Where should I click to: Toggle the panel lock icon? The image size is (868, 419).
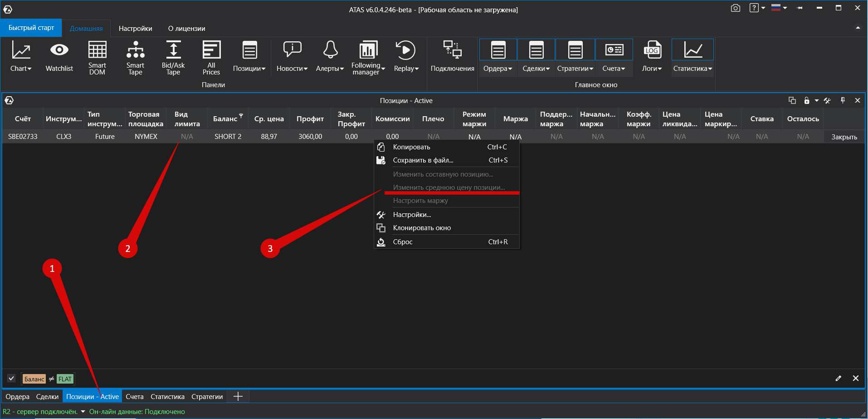coord(807,100)
